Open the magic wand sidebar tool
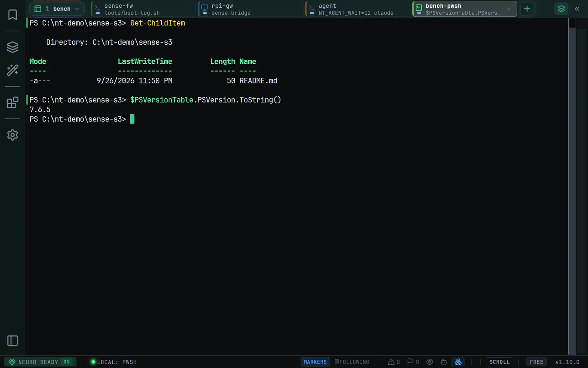Screen dimensions: 588x368 [13, 70]
